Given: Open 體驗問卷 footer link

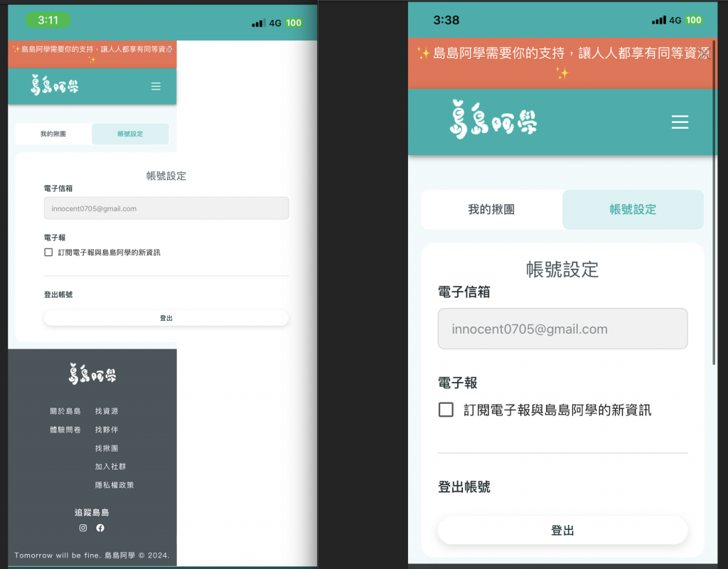Looking at the screenshot, I should [x=65, y=430].
